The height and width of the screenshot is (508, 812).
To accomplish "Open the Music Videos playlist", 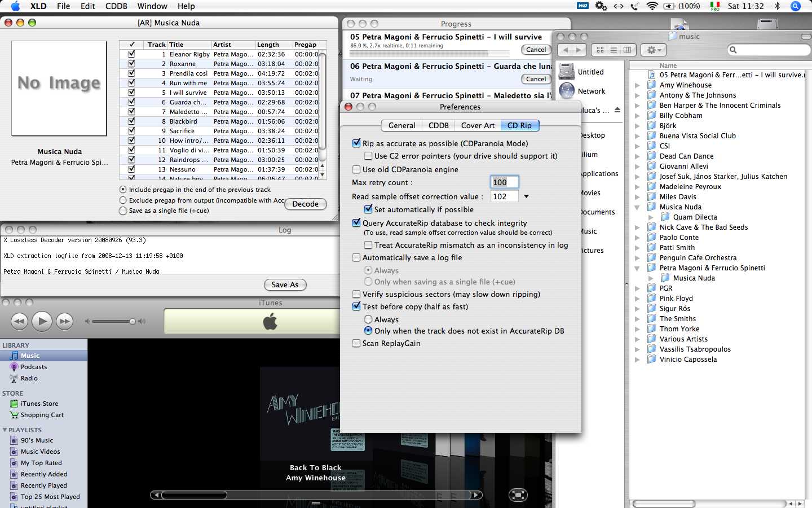I will [x=40, y=452].
